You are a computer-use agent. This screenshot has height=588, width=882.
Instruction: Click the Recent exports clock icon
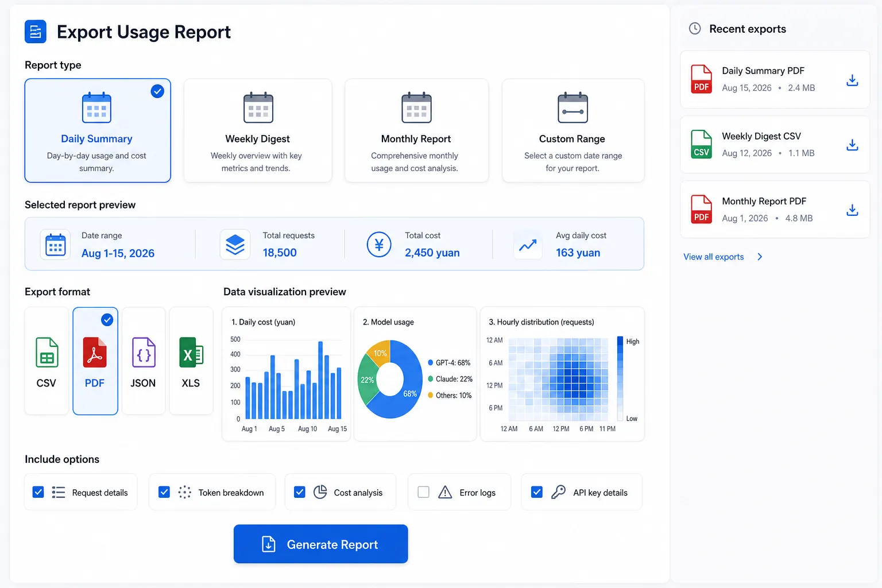click(x=695, y=29)
